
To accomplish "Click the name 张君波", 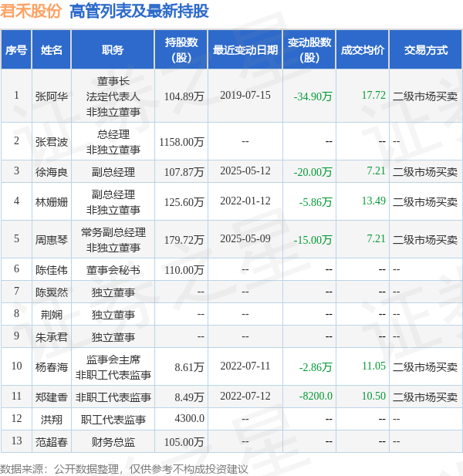I will [52, 142].
